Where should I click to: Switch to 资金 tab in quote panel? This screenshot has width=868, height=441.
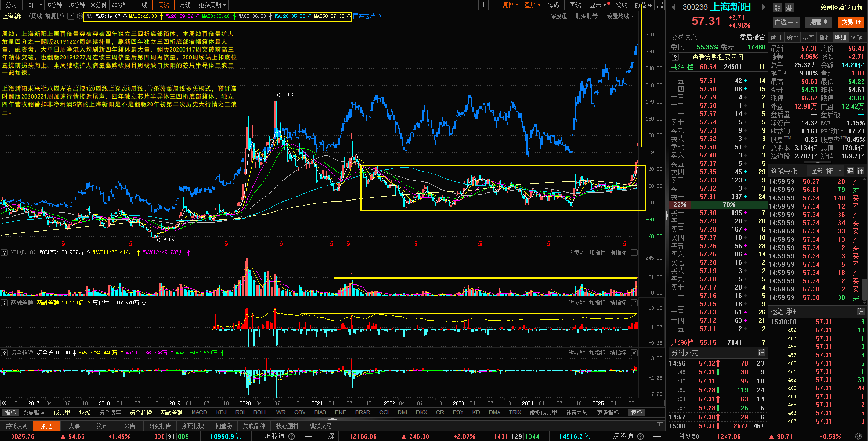click(x=792, y=37)
